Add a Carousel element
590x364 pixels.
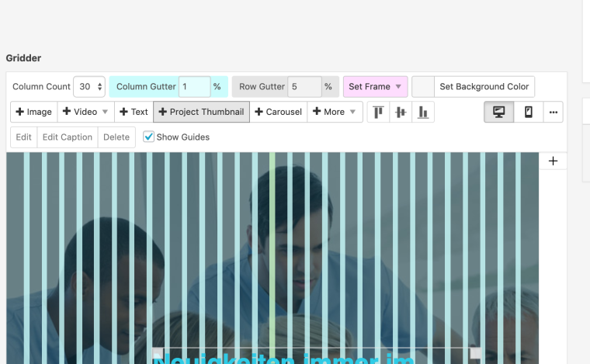click(278, 112)
